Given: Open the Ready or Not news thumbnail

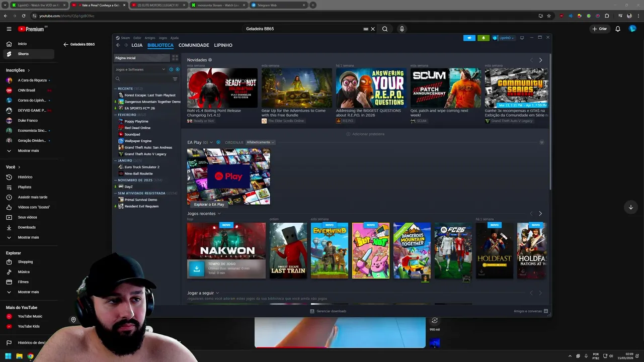Looking at the screenshot, I should [222, 88].
